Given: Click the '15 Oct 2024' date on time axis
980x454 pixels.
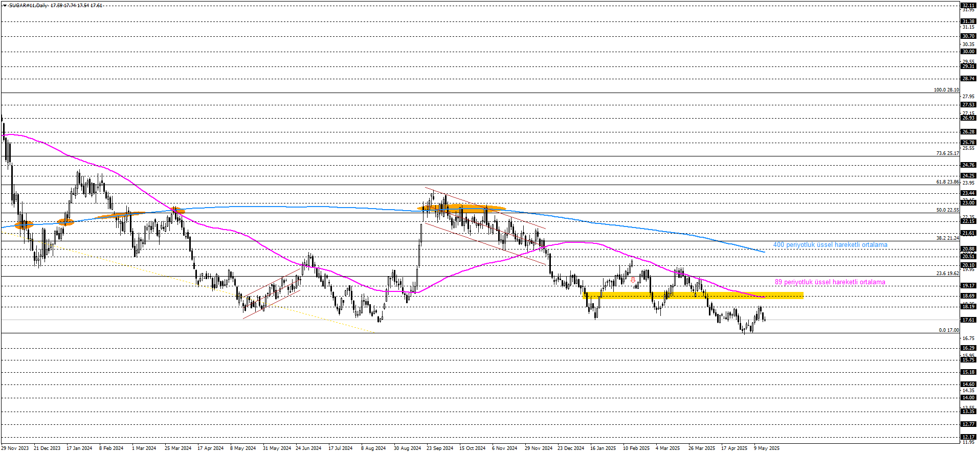Looking at the screenshot, I should (472, 448).
